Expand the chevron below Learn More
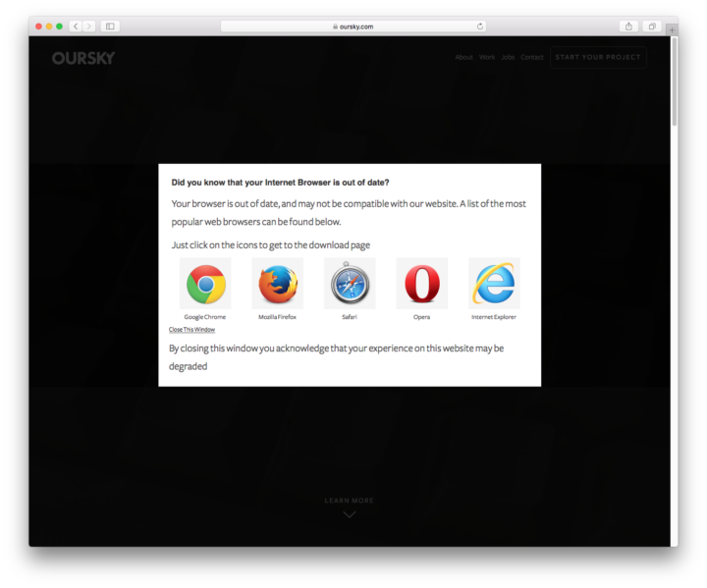Image resolution: width=707 pixels, height=588 pixels. tap(349, 514)
